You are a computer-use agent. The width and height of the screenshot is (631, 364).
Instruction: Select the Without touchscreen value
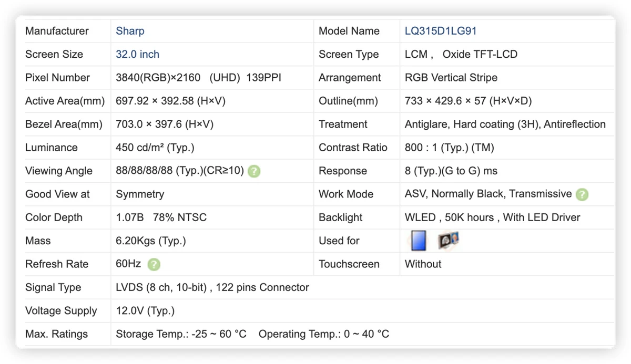(x=423, y=264)
